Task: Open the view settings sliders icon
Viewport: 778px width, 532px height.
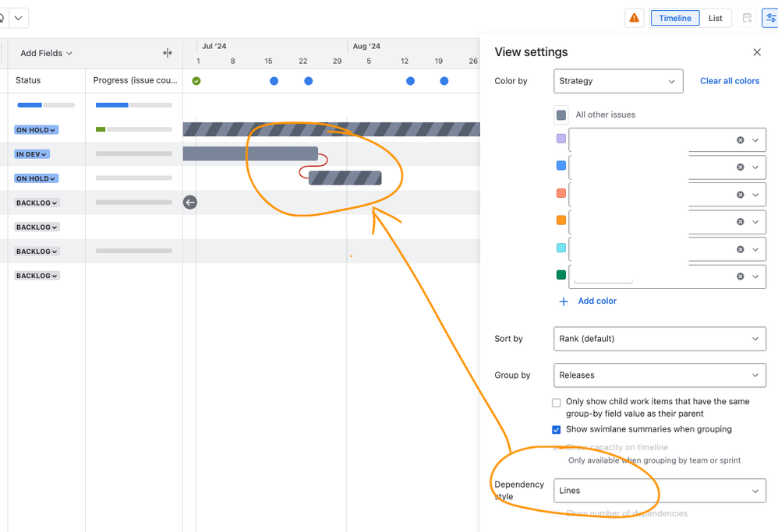Action: coord(770,18)
